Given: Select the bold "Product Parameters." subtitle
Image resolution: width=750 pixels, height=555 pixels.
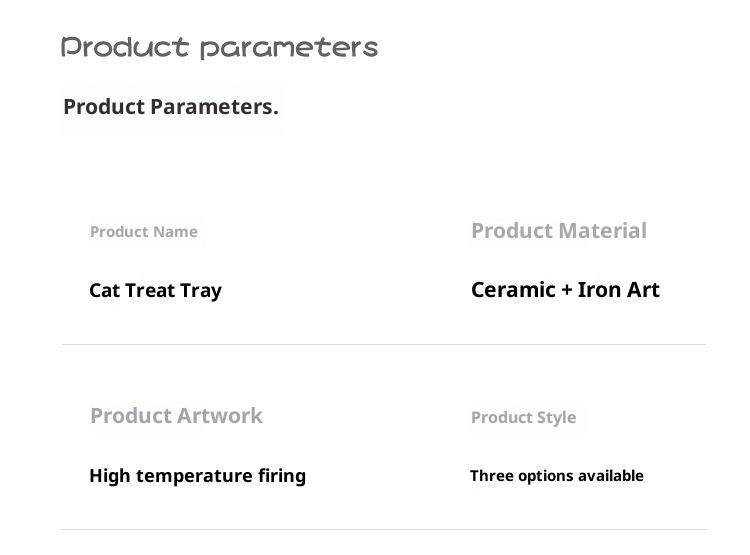Looking at the screenshot, I should (x=171, y=107).
